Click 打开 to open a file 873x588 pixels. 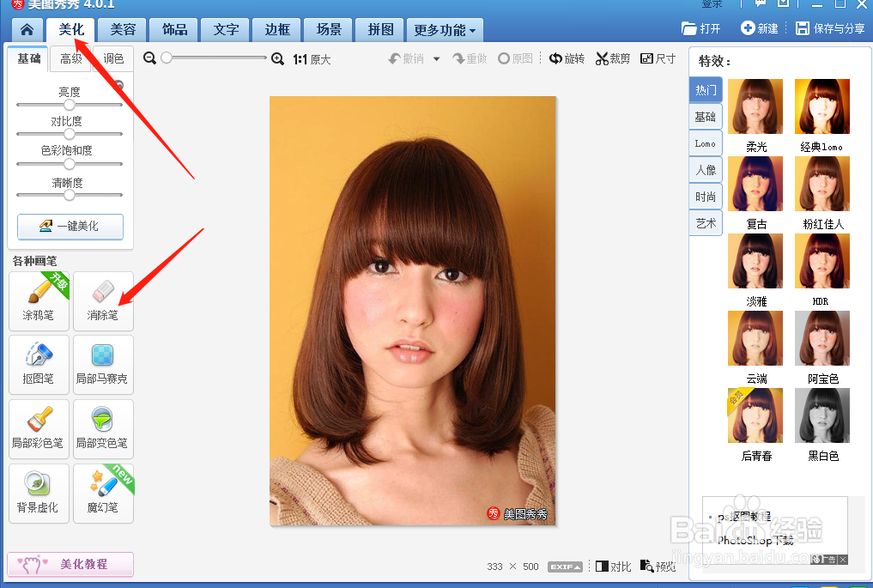(x=701, y=28)
